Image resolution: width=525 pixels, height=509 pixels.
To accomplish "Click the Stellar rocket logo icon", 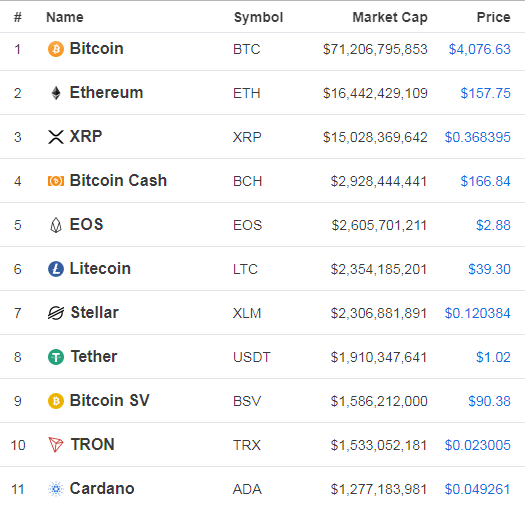I will pos(56,313).
